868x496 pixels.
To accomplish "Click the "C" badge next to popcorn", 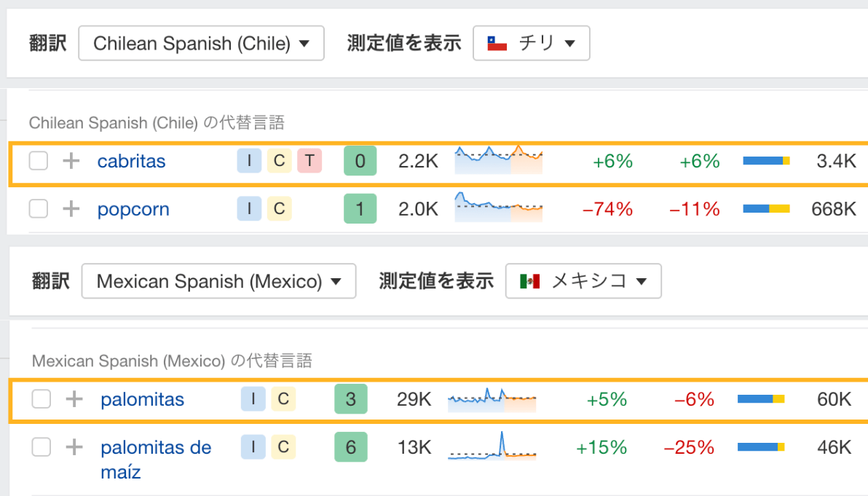I will [279, 209].
